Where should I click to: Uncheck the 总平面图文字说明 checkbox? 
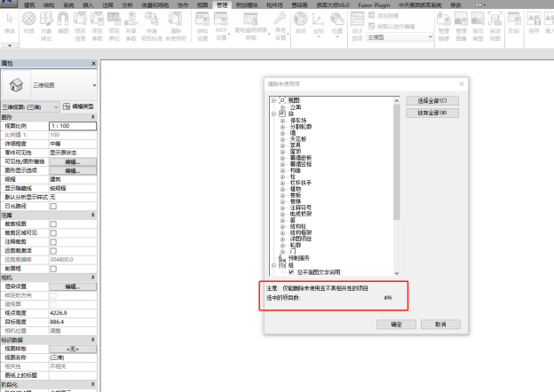(290, 271)
